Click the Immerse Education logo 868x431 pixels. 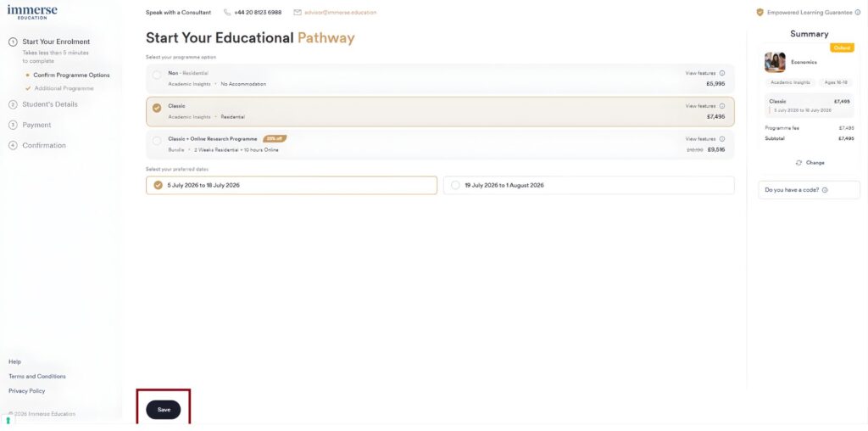tap(32, 12)
